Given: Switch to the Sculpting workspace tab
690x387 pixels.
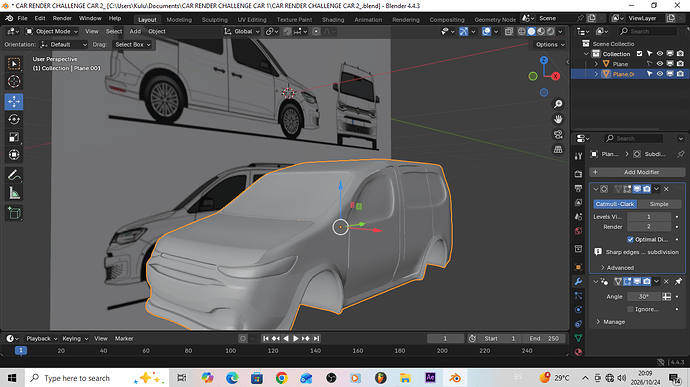Looking at the screenshot, I should tap(215, 19).
